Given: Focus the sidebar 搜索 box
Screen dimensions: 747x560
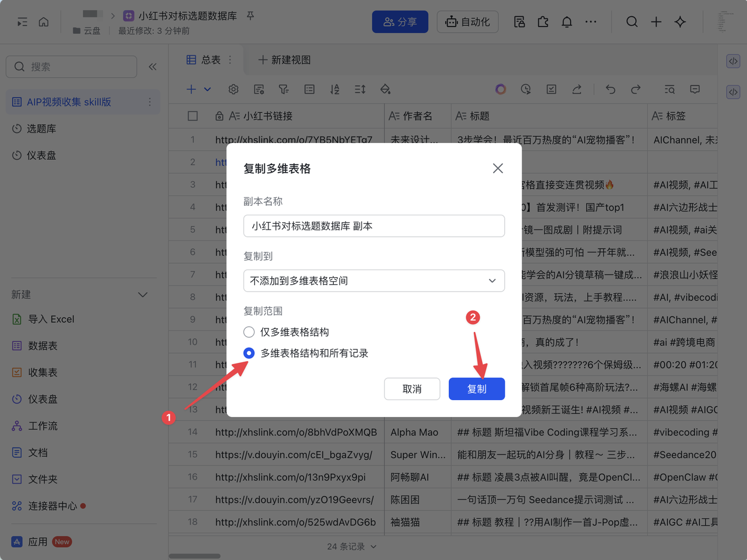Looking at the screenshot, I should (71, 66).
